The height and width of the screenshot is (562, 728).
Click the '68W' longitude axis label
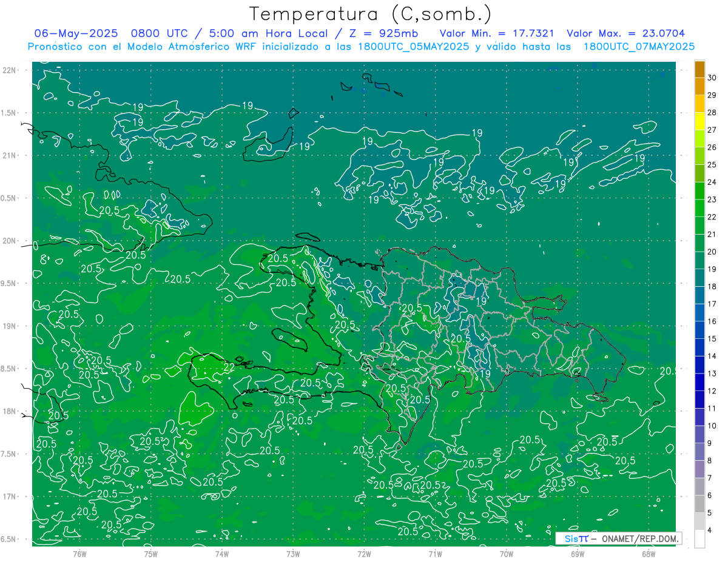649,554
